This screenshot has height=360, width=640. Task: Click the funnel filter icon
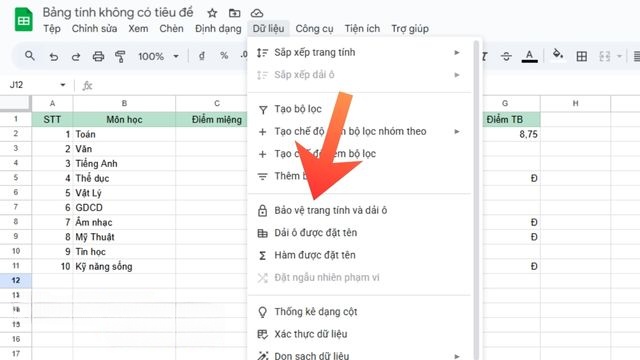point(263,109)
